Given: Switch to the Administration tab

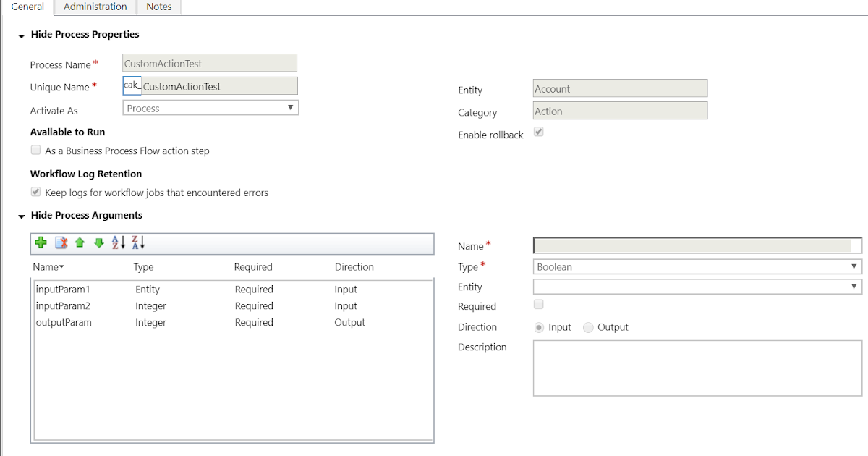Looking at the screenshot, I should tap(94, 7).
